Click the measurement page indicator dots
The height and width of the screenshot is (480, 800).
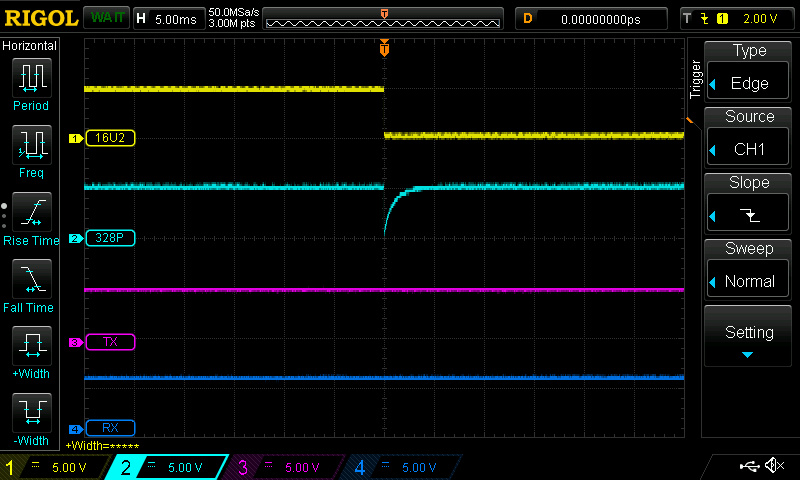[x=4, y=216]
